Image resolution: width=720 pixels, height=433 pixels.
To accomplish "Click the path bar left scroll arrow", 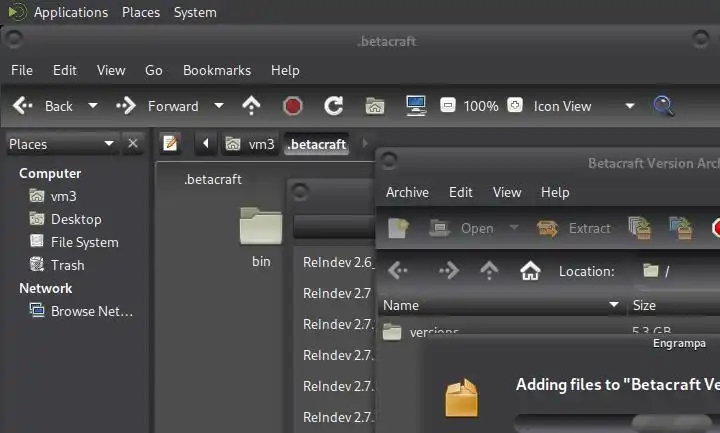I will tap(206, 143).
